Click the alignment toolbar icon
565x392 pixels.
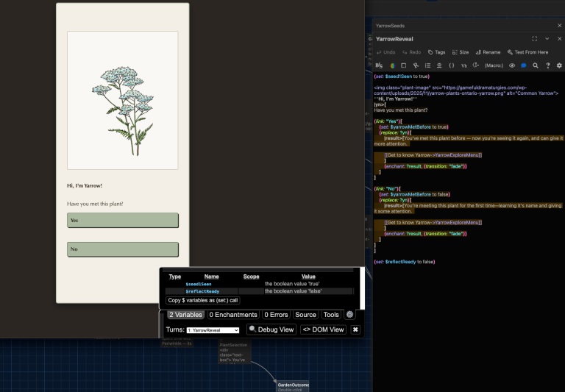(x=439, y=65)
